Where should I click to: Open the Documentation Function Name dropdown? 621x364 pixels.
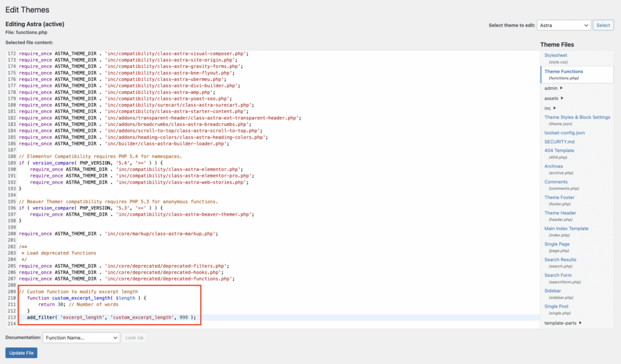pos(81,339)
